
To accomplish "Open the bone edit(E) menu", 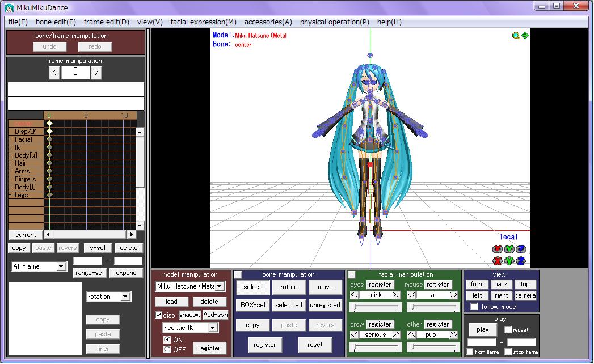I will (x=56, y=22).
